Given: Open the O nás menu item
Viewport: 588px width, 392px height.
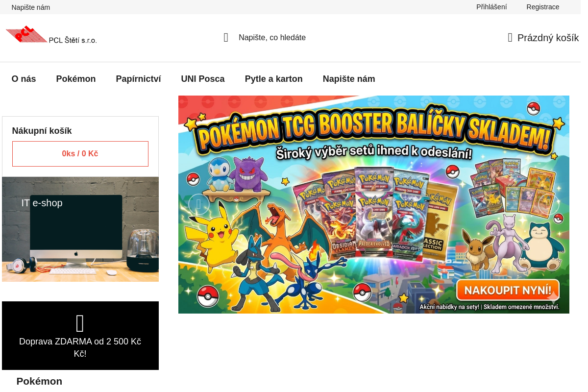Looking at the screenshot, I should pyautogui.click(x=24, y=79).
